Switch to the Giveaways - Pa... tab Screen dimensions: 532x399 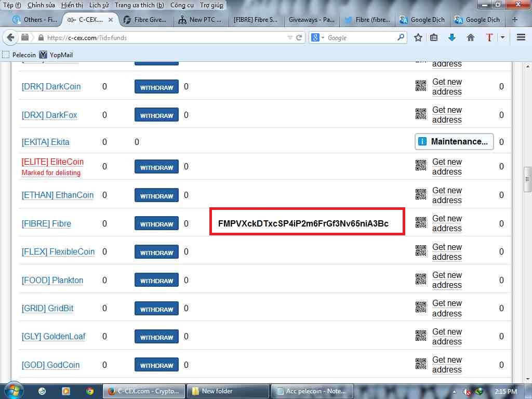pyautogui.click(x=311, y=20)
